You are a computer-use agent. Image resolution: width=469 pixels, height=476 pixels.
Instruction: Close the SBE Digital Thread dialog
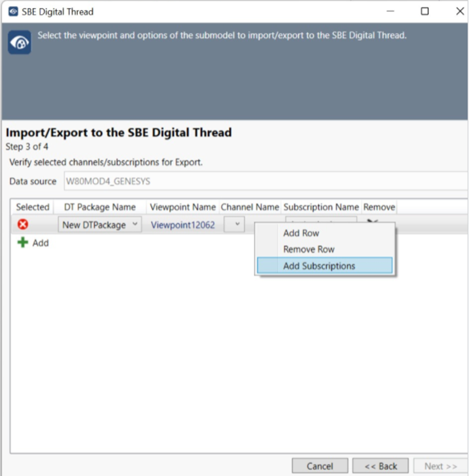click(460, 11)
